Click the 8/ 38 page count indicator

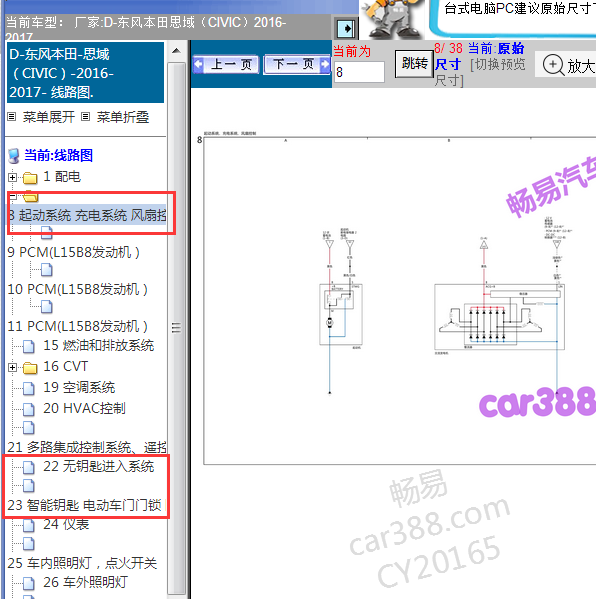[x=449, y=49]
